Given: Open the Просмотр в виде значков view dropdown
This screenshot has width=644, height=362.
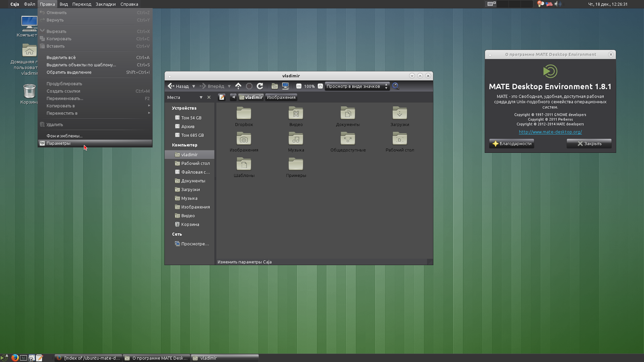Looking at the screenshot, I should 357,86.
